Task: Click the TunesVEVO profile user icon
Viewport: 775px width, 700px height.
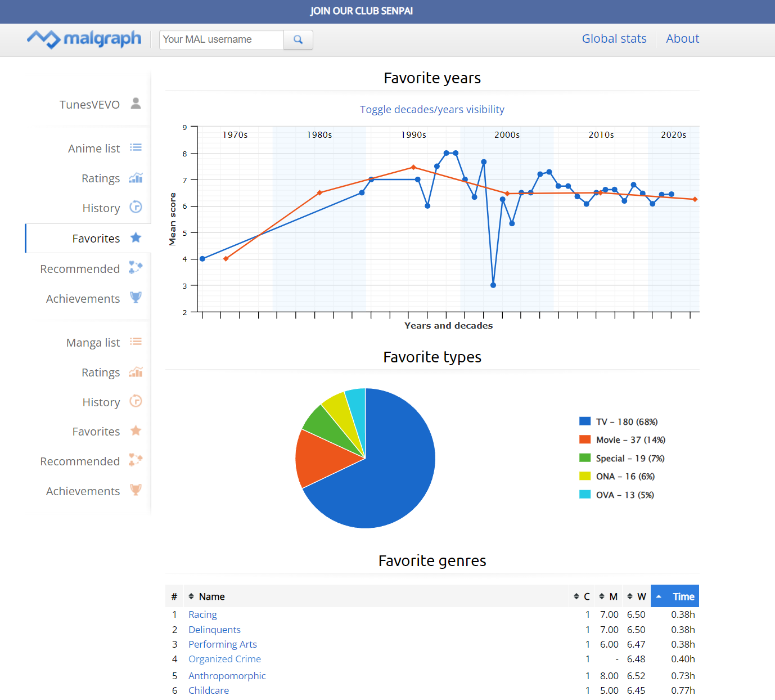Action: tap(136, 104)
